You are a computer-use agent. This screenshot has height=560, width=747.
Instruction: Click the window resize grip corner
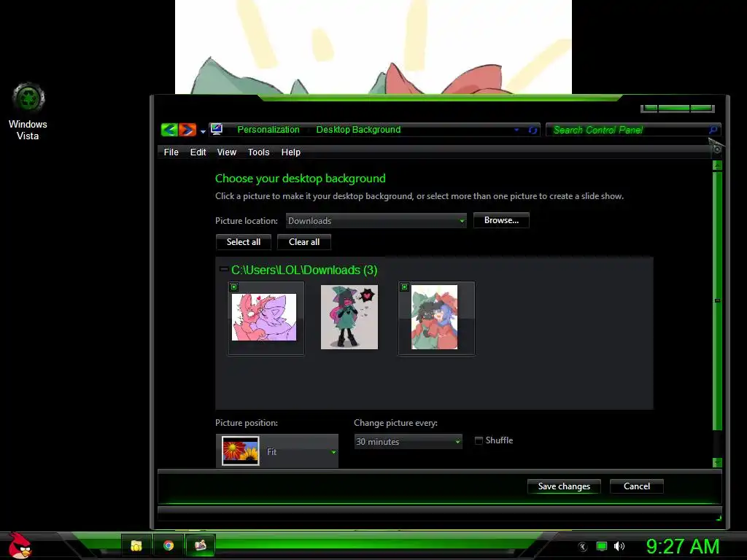point(719,518)
